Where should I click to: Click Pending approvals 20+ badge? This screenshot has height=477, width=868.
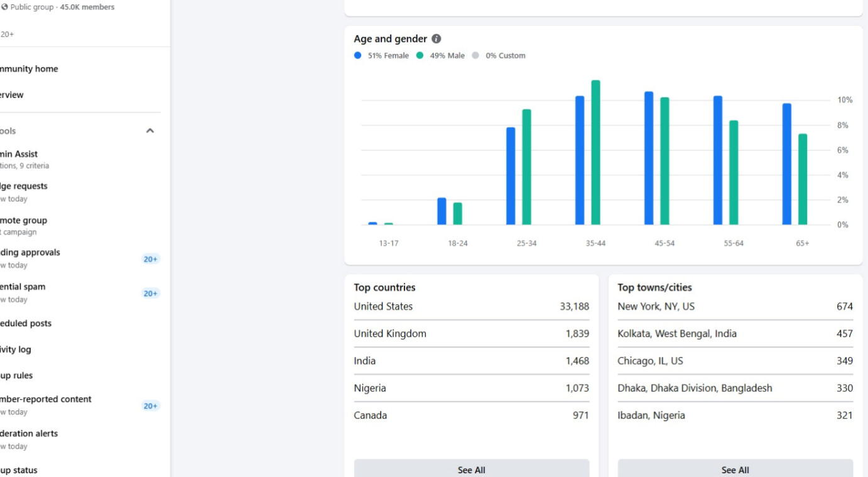pyautogui.click(x=151, y=259)
